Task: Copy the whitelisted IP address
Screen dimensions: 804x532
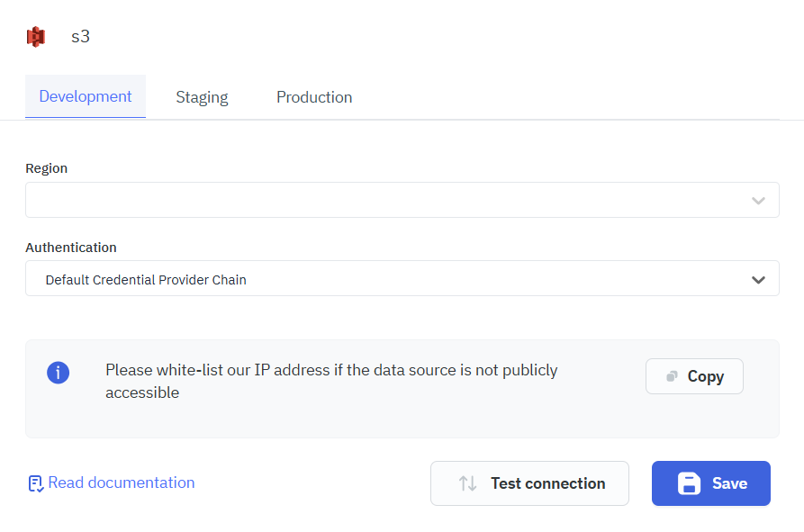Action: pyautogui.click(x=693, y=375)
